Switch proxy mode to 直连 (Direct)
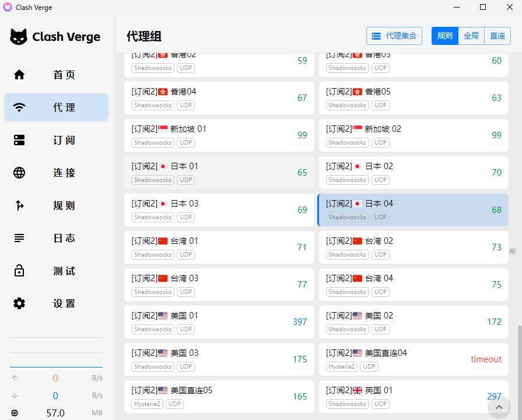 [498, 36]
